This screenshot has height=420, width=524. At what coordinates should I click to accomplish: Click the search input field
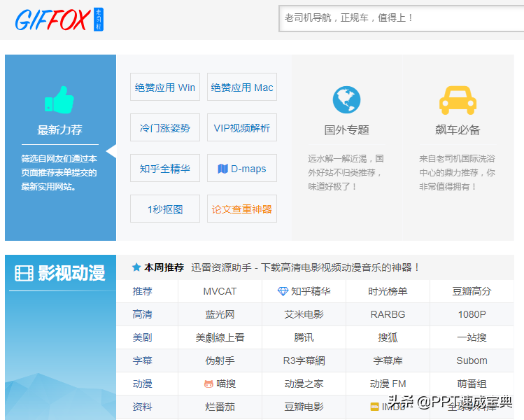click(x=399, y=17)
